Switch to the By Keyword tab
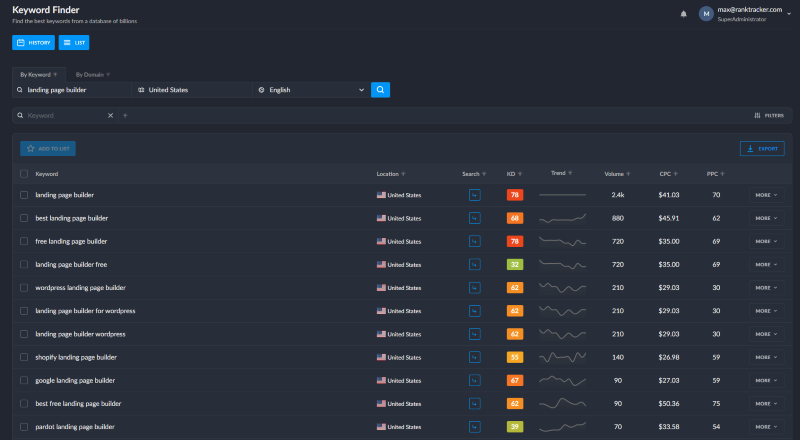Screen dimensions: 800x440 pos(39,75)
